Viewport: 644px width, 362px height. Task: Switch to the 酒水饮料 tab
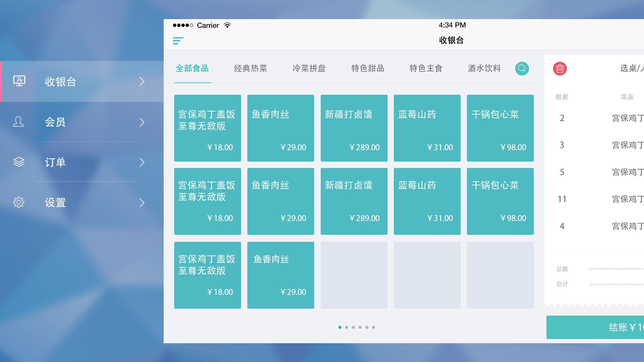pyautogui.click(x=484, y=68)
